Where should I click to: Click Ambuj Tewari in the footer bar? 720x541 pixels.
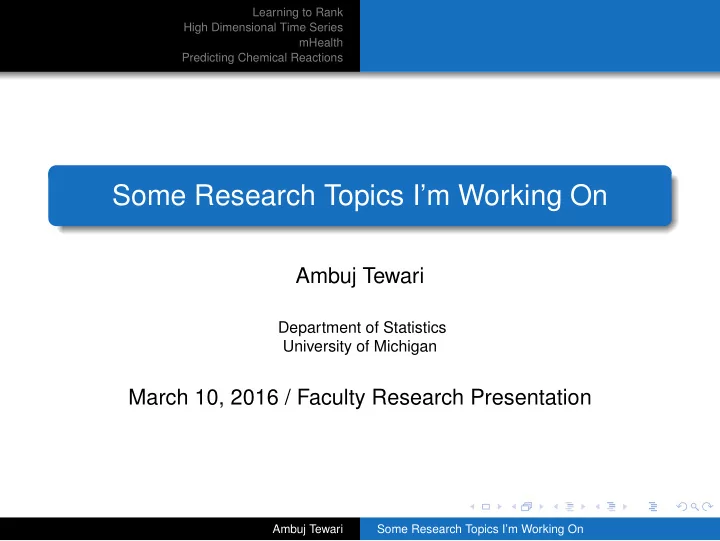[308, 529]
